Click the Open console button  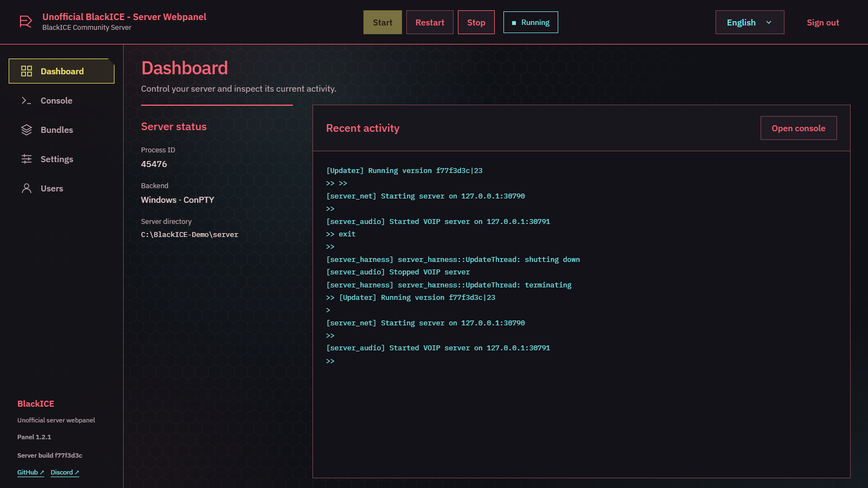click(x=799, y=128)
